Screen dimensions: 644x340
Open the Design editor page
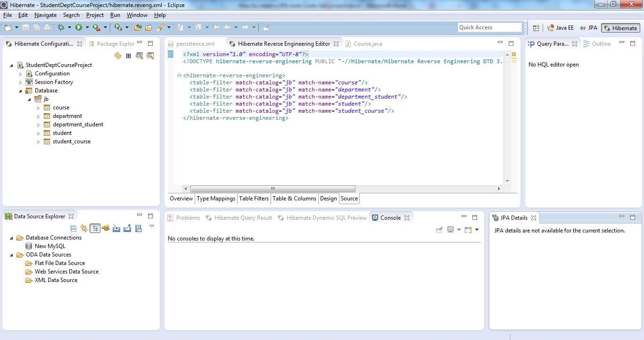[x=329, y=199]
